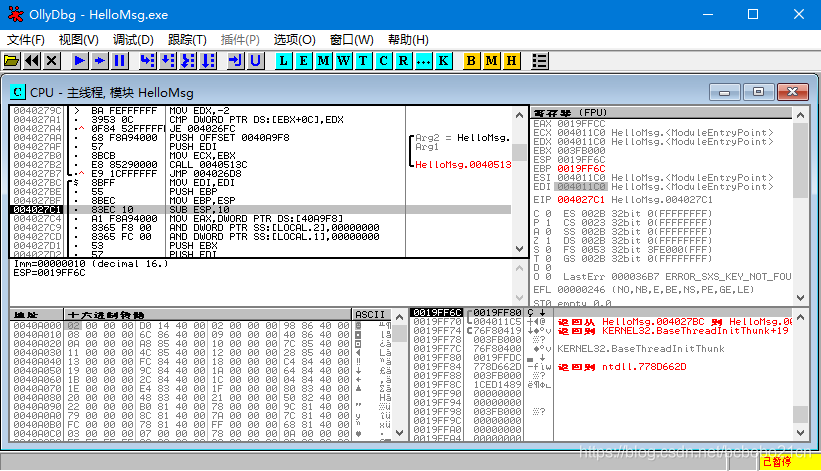Click hex dump column header
Screen dimensions: 821x471
coord(208,315)
